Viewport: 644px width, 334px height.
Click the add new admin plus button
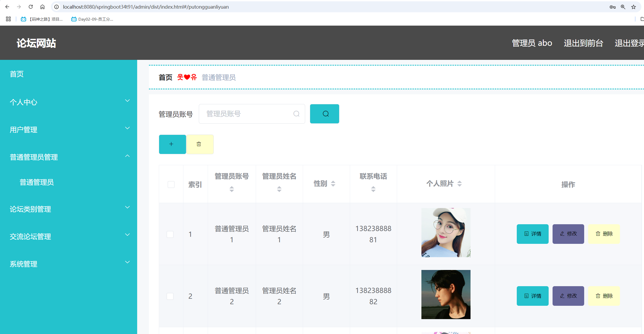172,144
